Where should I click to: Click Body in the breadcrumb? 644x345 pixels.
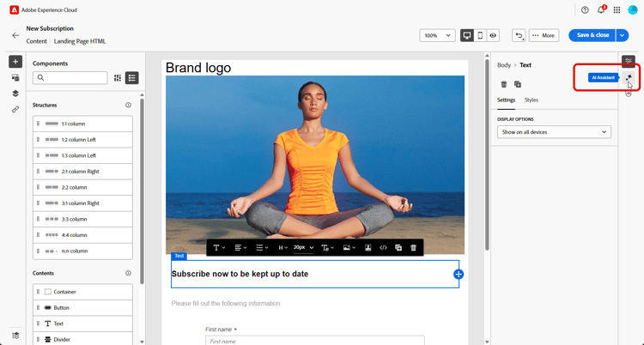(x=504, y=65)
